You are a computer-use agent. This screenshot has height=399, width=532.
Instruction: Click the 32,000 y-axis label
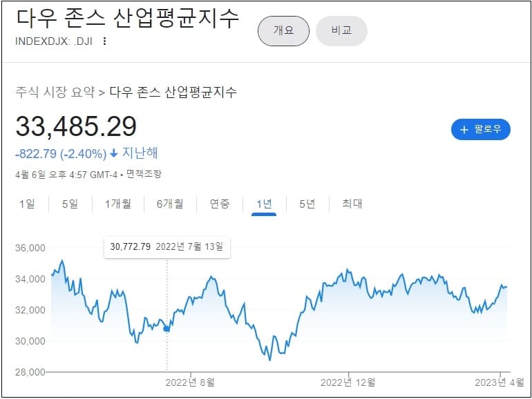click(x=30, y=310)
